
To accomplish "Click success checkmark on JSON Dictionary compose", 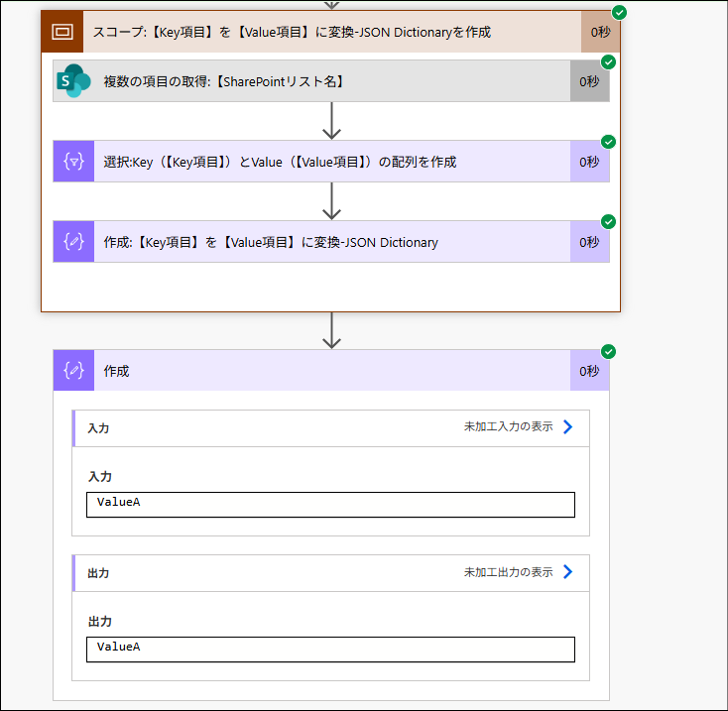I will [608, 222].
